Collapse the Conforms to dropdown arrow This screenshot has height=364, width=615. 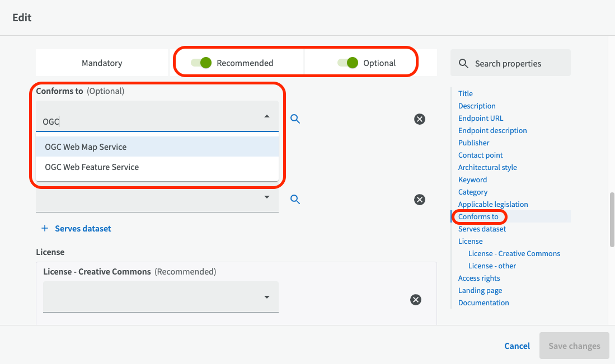pos(267,116)
